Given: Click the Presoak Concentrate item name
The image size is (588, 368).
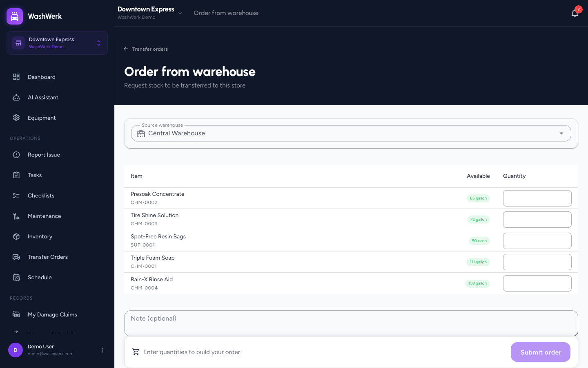Looking at the screenshot, I should coord(158,194).
